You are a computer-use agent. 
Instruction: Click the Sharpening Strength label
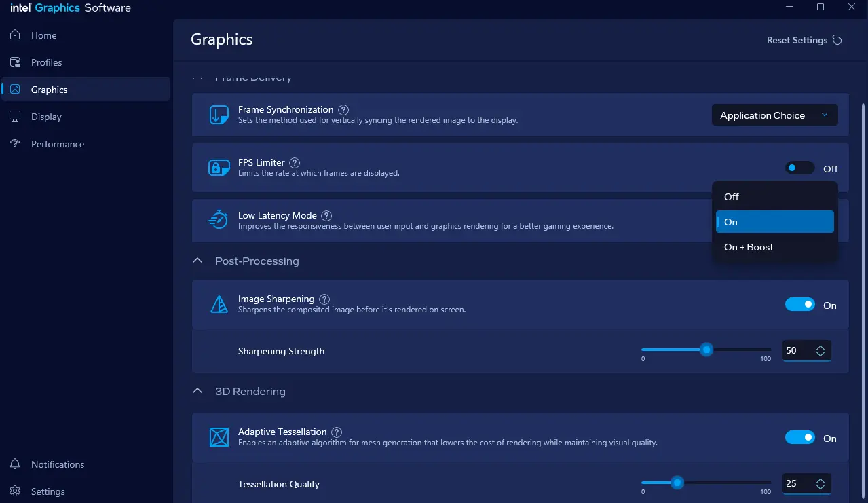(281, 351)
